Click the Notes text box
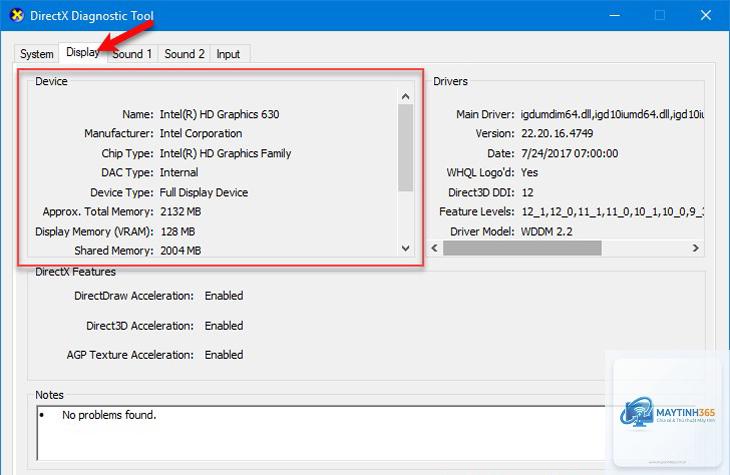 pyautogui.click(x=321, y=433)
